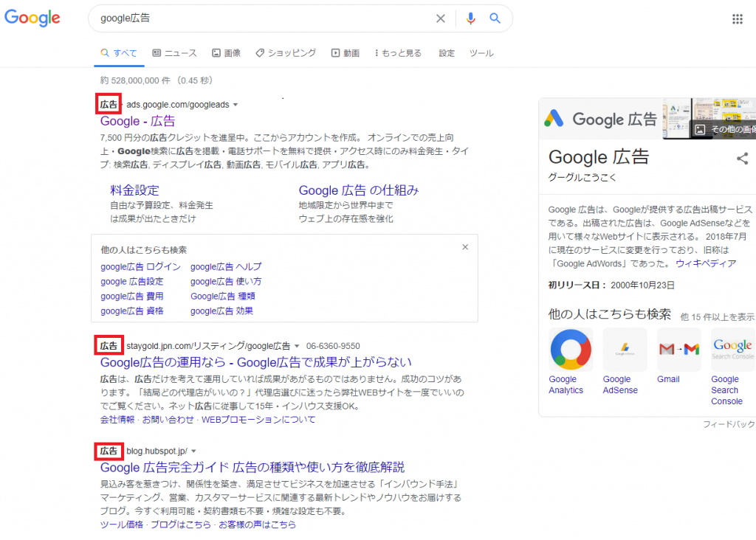The height and width of the screenshot is (540, 756).
Task: Switch to the ニュース tab
Action: (174, 53)
